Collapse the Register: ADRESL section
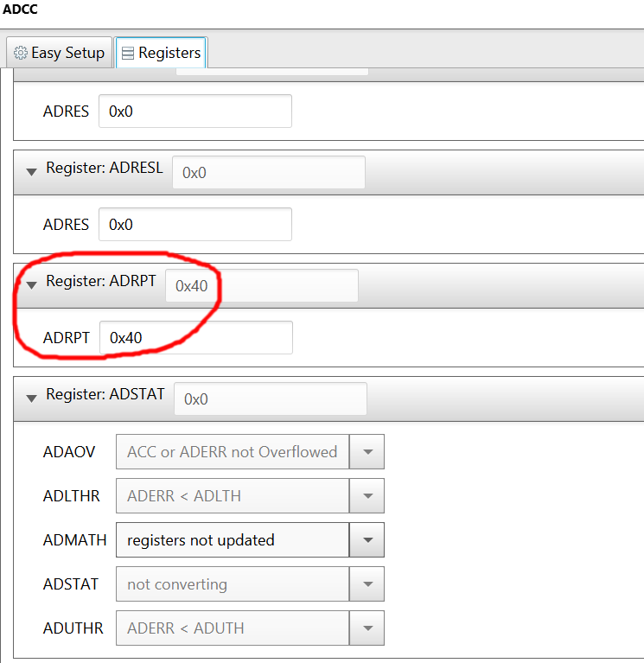Image resolution: width=644 pixels, height=663 pixels. pyautogui.click(x=31, y=172)
